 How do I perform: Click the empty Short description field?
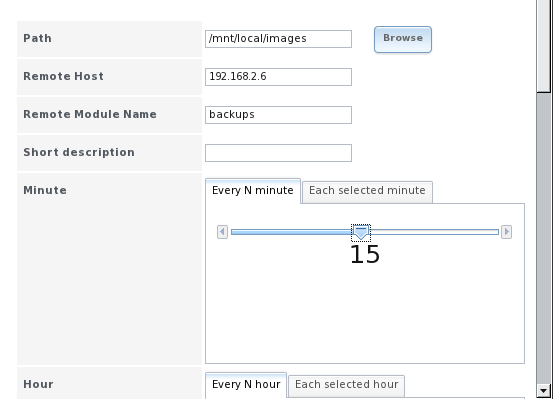click(x=278, y=153)
